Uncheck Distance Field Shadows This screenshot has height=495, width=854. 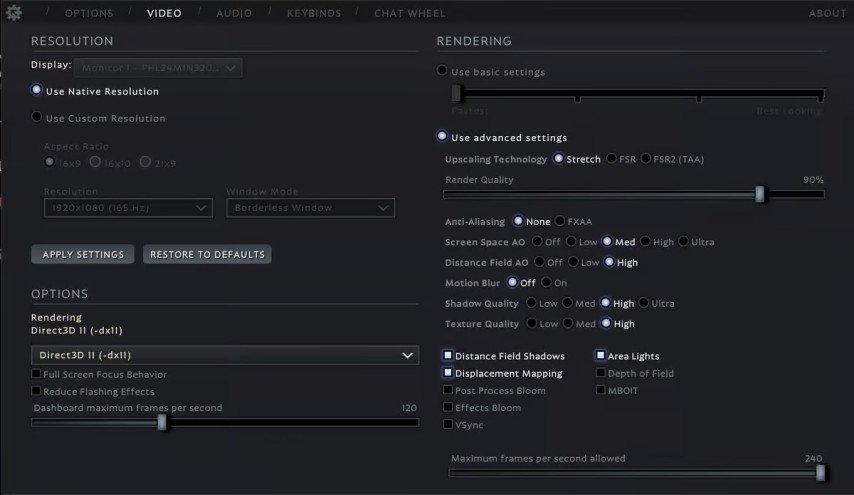tap(449, 356)
